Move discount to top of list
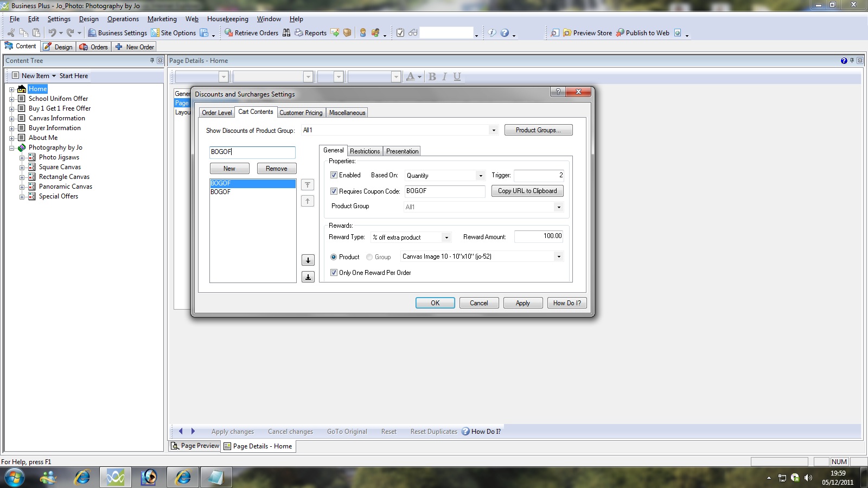 point(308,185)
